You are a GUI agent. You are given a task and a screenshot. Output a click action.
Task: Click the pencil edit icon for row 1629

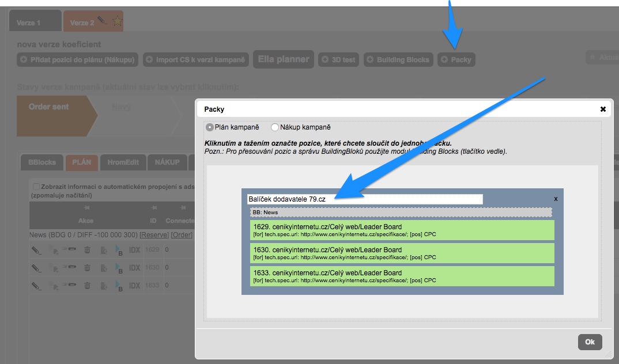point(36,251)
